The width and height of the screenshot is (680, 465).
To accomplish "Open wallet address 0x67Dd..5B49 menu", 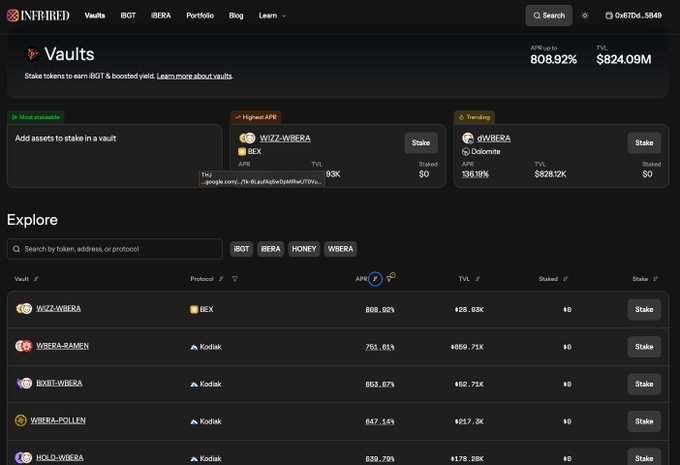I will [633, 16].
